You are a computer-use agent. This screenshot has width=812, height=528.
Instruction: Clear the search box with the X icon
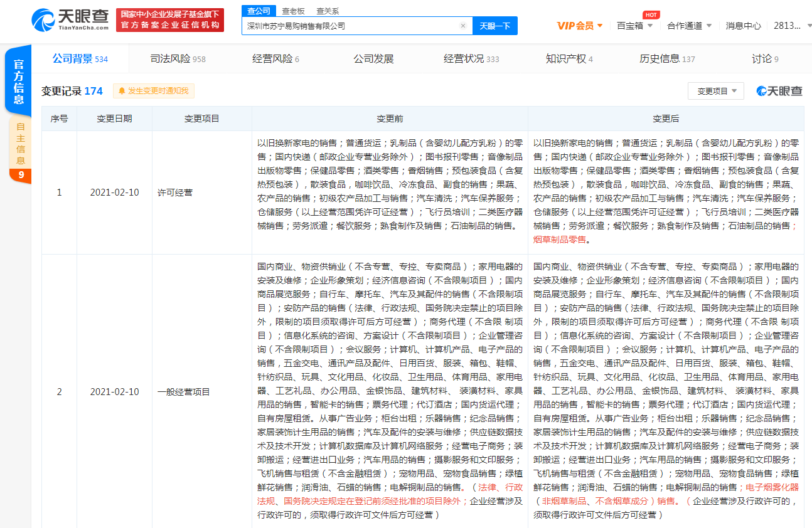pyautogui.click(x=462, y=26)
